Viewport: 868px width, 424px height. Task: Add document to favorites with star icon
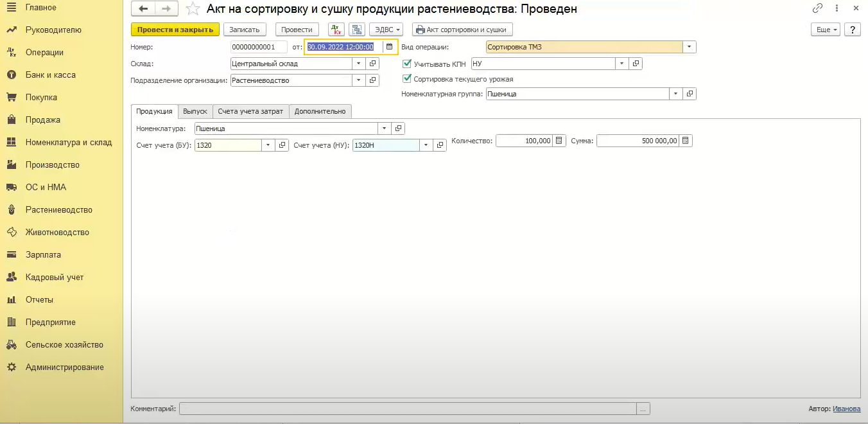[192, 9]
